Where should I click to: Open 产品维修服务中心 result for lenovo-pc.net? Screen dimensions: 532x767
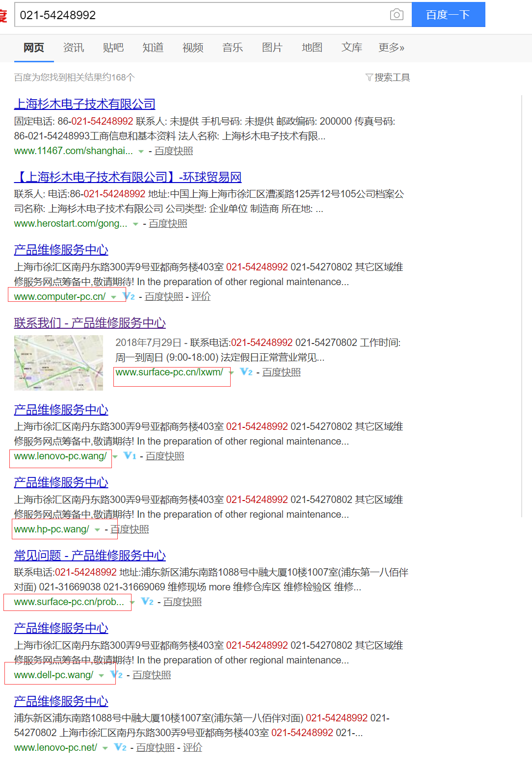(x=61, y=701)
